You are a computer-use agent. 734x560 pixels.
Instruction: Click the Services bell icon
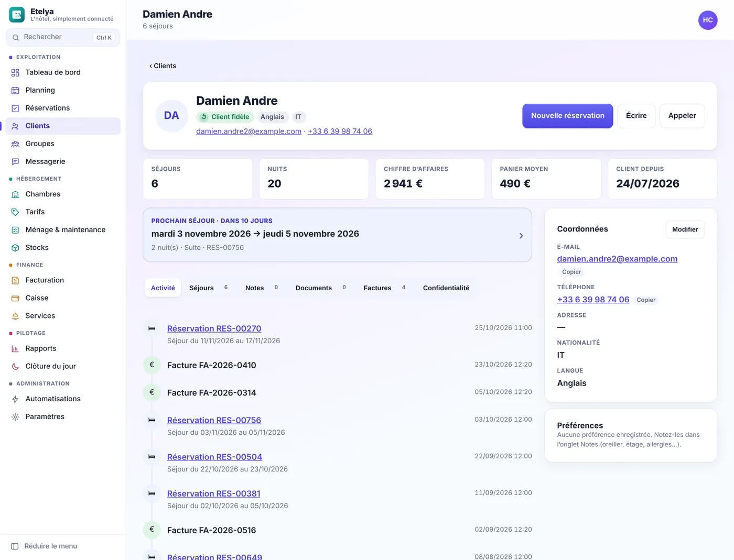coord(15,316)
